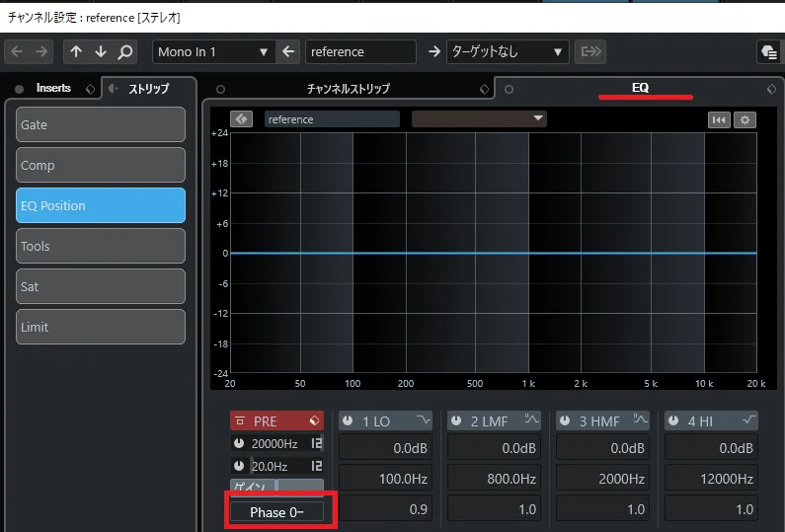The height and width of the screenshot is (532, 785).
Task: Expand the EQ preset dropdown arrow
Action: click(x=538, y=118)
